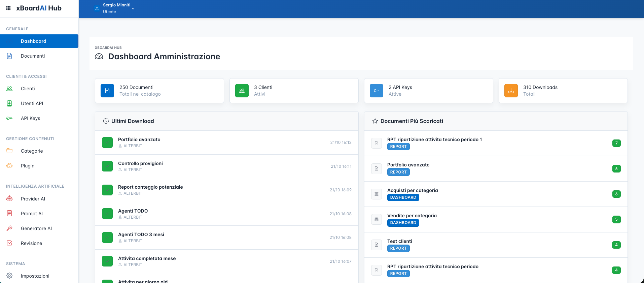Screen dimensions: 644x283
Task: Click the REPORT badge under Test clienti
Action: click(398, 248)
